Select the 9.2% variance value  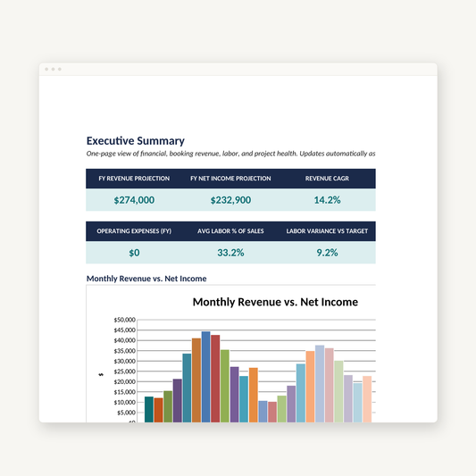pyautogui.click(x=327, y=253)
